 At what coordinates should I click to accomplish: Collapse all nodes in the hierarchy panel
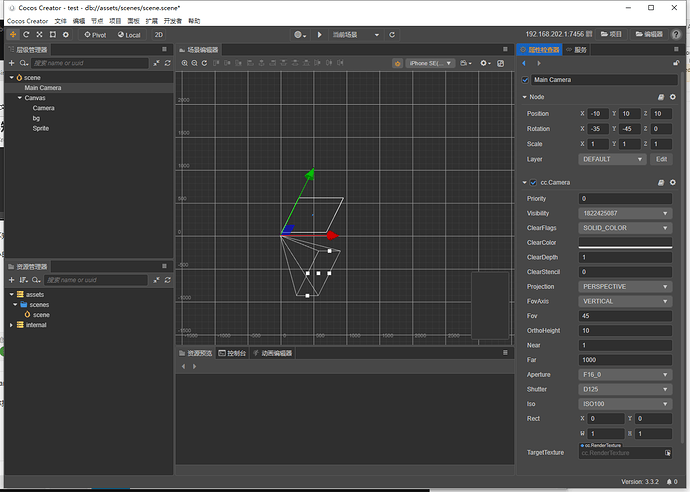pos(156,63)
